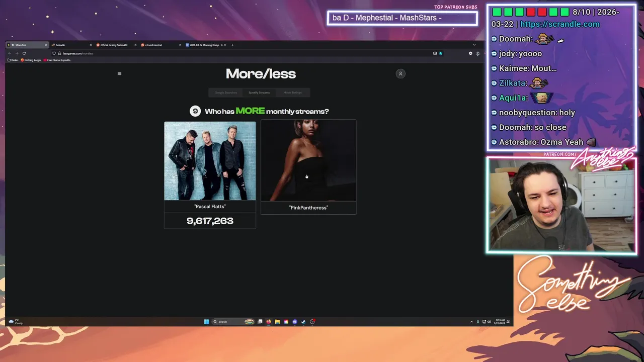644x362 pixels.
Task: Close the r/LivestreamFail tab
Action: [180, 45]
